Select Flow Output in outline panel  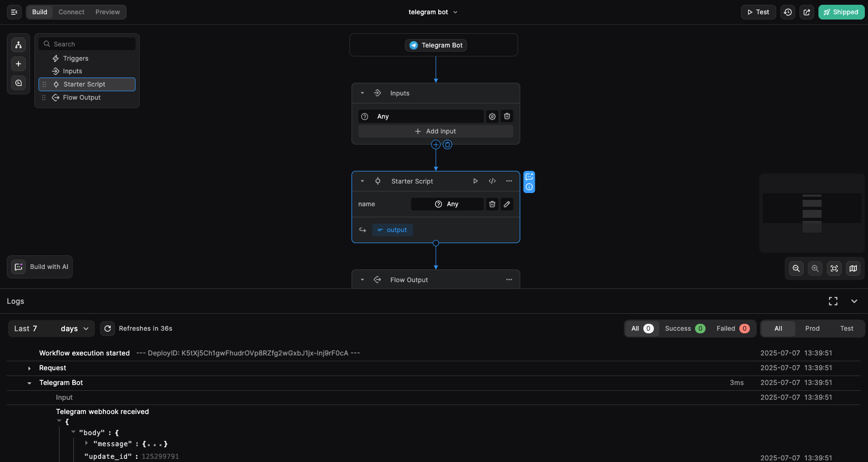pos(87,98)
